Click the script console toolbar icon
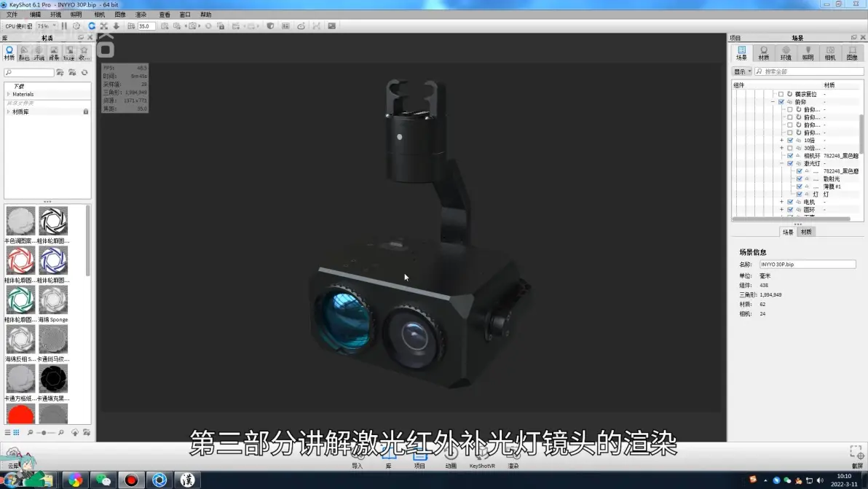 (x=331, y=26)
